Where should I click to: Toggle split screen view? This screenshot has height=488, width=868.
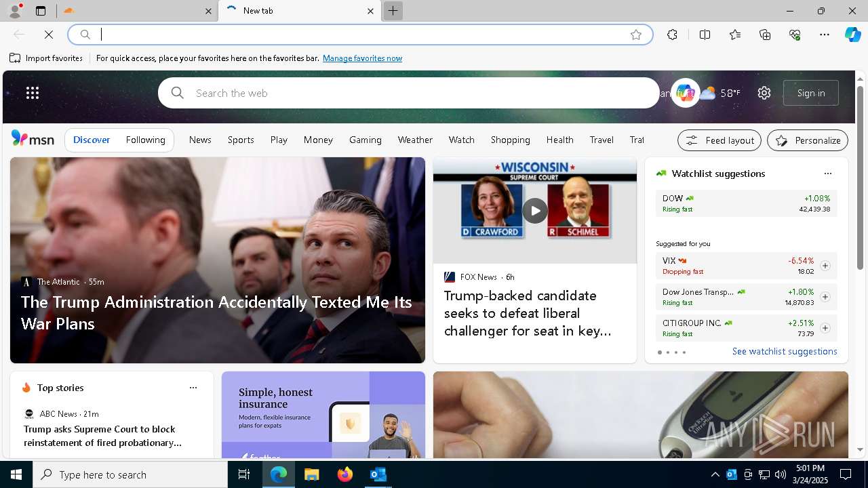coord(705,35)
